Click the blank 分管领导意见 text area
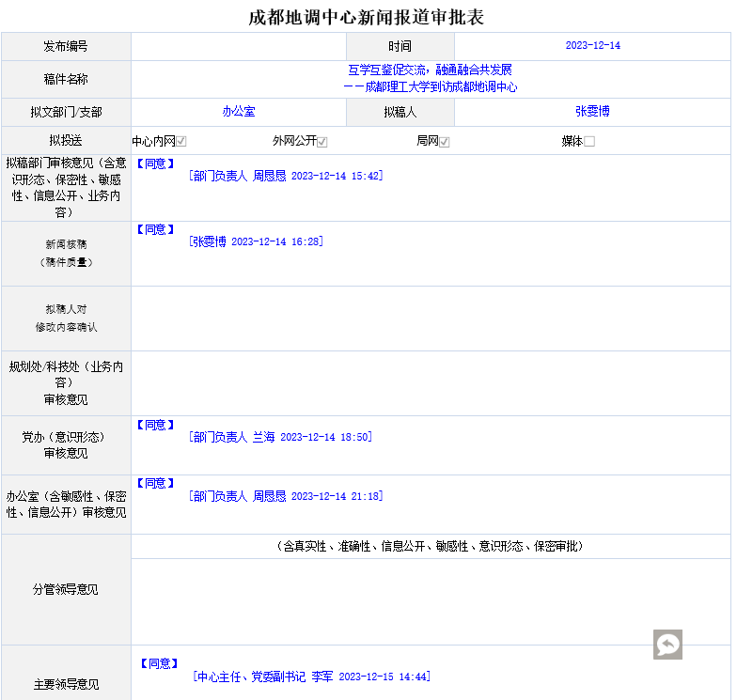This screenshot has width=737, height=700. [430, 600]
